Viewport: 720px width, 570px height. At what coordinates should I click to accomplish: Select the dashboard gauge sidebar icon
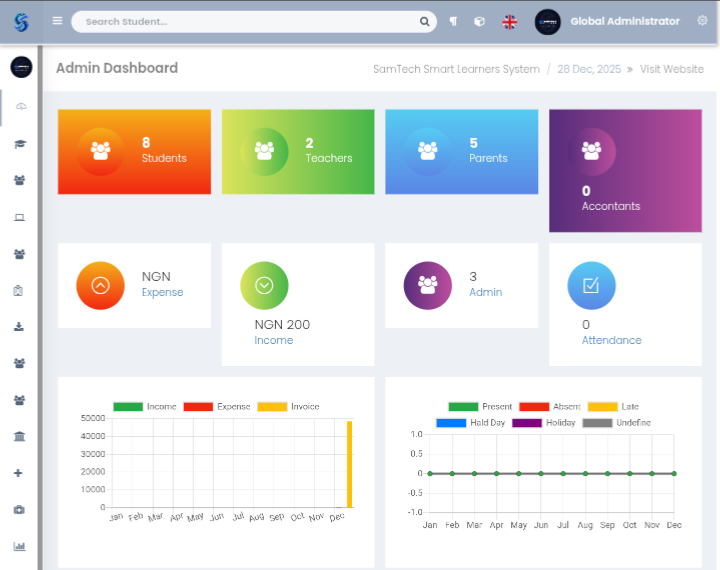(21, 107)
